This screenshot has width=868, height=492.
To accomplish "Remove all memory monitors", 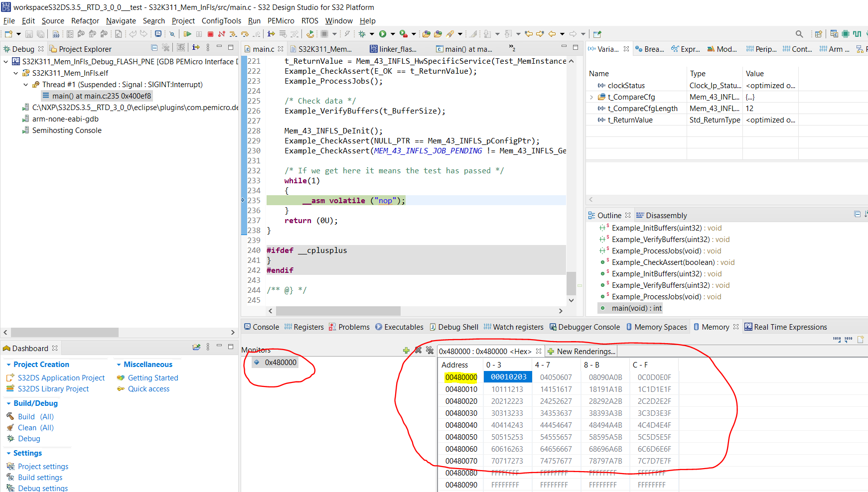I will 430,351.
